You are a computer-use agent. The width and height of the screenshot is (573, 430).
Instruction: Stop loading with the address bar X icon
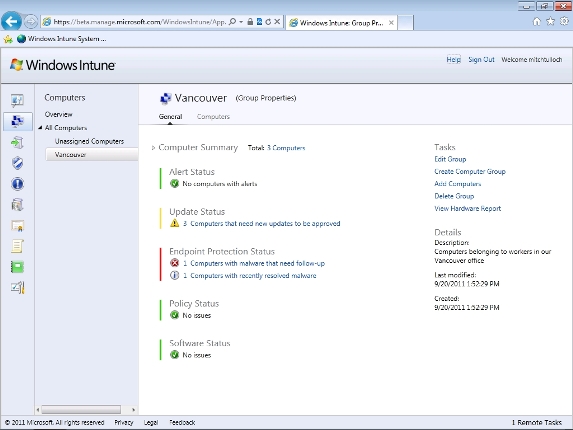pyautogui.click(x=277, y=22)
